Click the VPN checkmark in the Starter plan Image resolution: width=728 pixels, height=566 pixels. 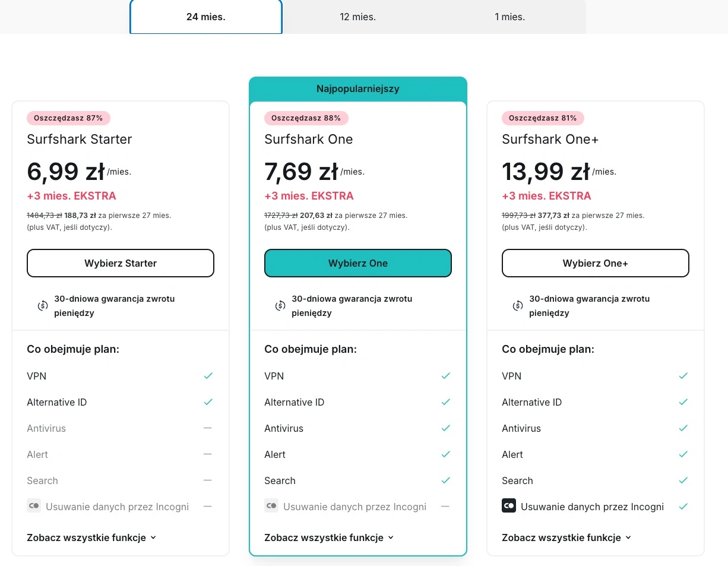pos(208,376)
